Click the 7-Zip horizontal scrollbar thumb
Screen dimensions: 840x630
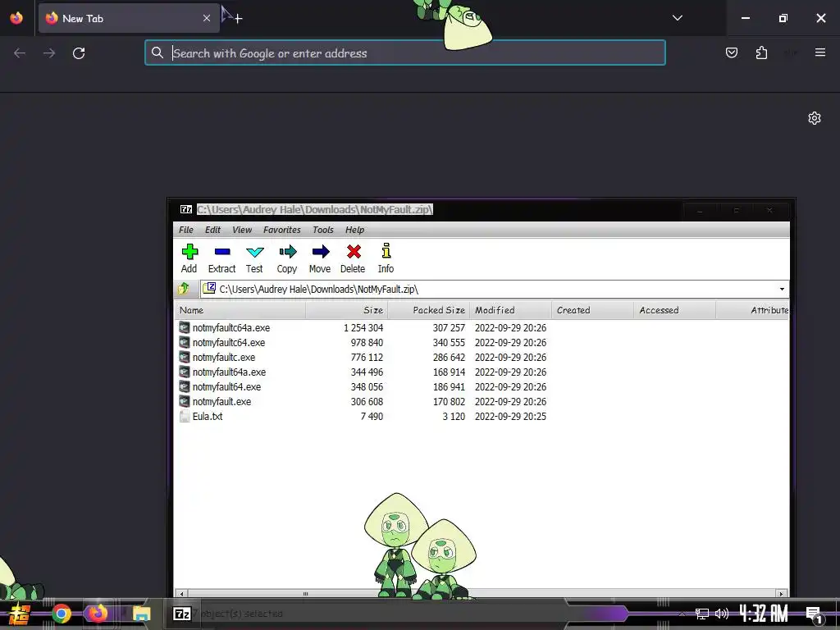click(x=305, y=594)
